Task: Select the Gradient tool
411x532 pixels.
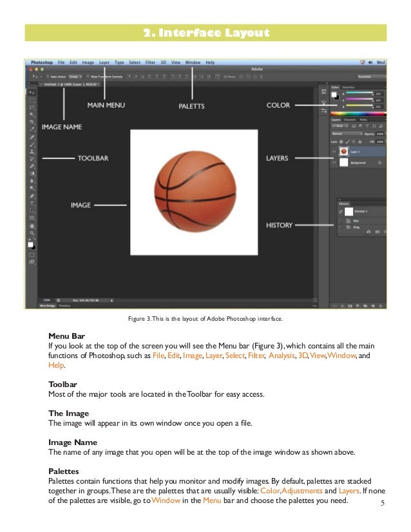Action: pyautogui.click(x=32, y=174)
